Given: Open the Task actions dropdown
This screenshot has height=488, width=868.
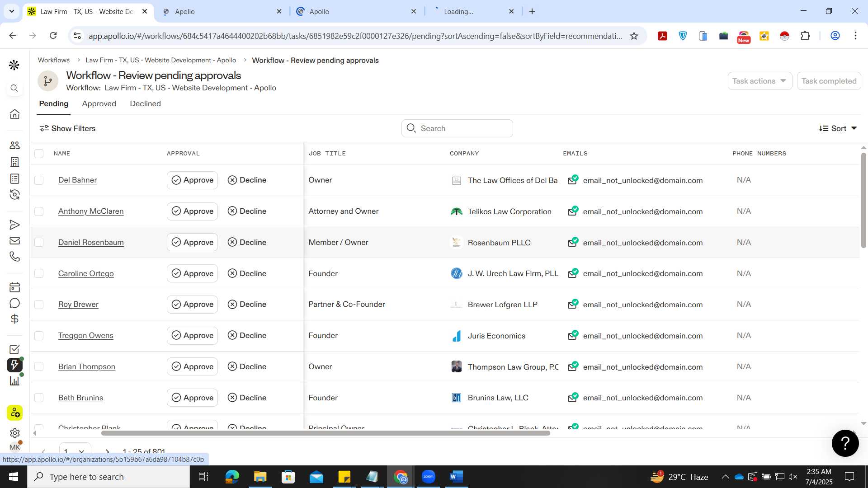Looking at the screenshot, I should click(x=759, y=81).
